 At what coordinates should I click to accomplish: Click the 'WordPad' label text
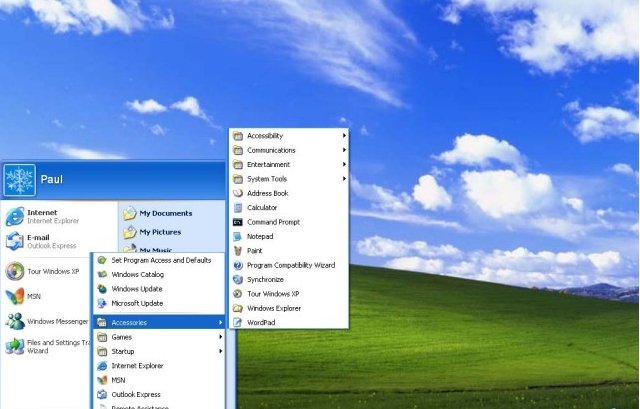coord(261,322)
